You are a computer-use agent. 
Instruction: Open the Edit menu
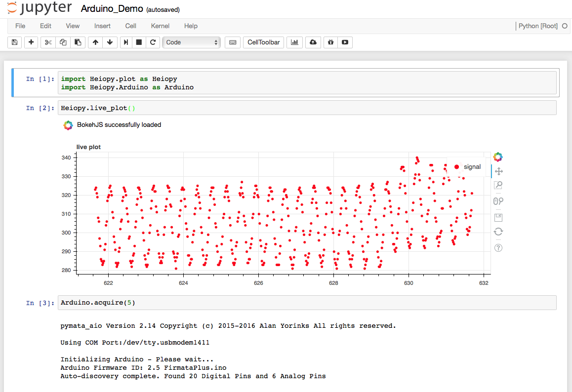pos(45,26)
